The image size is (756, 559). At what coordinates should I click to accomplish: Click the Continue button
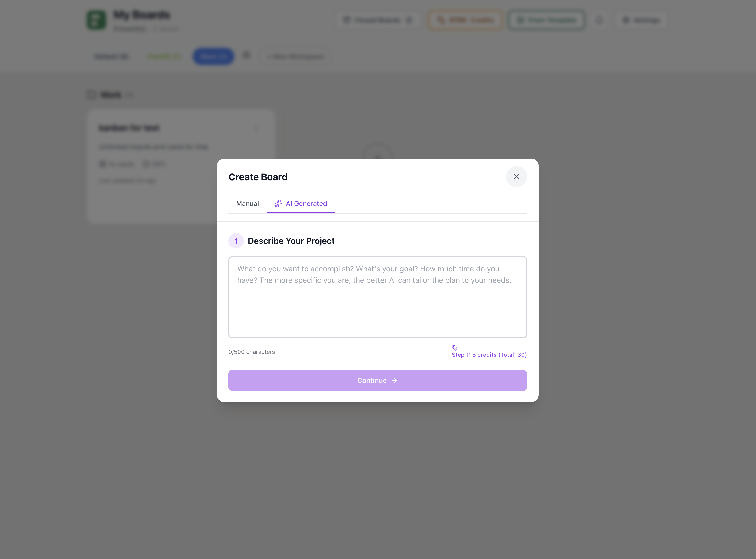tap(377, 380)
